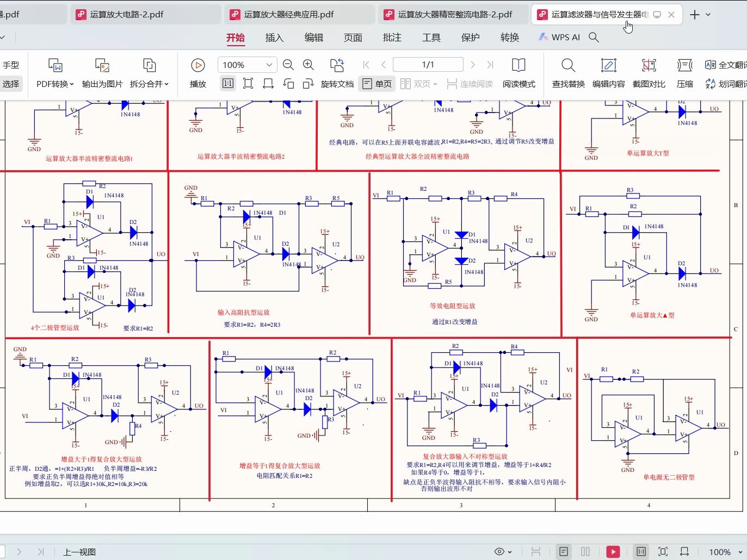Open the 工具 ribbon tab
747x560 pixels.
click(x=431, y=38)
